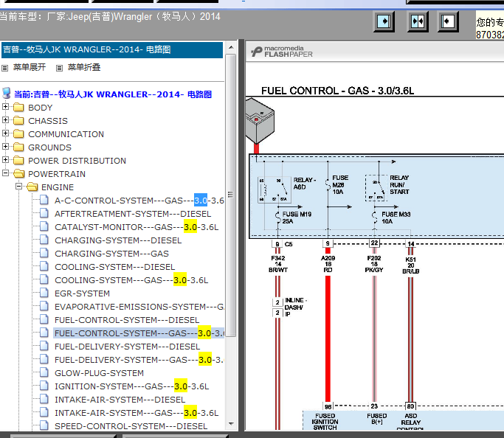The height and width of the screenshot is (438, 504).
Task: Open INTAKE-AIR-SYSTEM---GAS---3.0-3.6L diagram
Action: pyautogui.click(x=137, y=413)
